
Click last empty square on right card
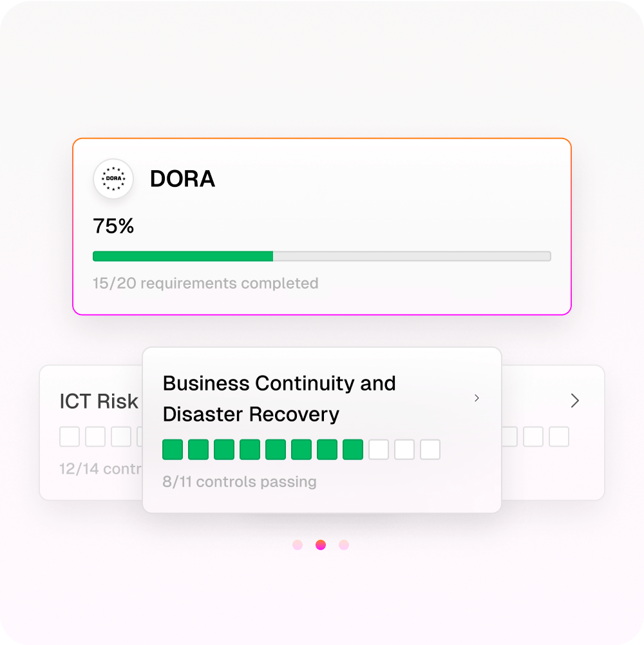(559, 436)
